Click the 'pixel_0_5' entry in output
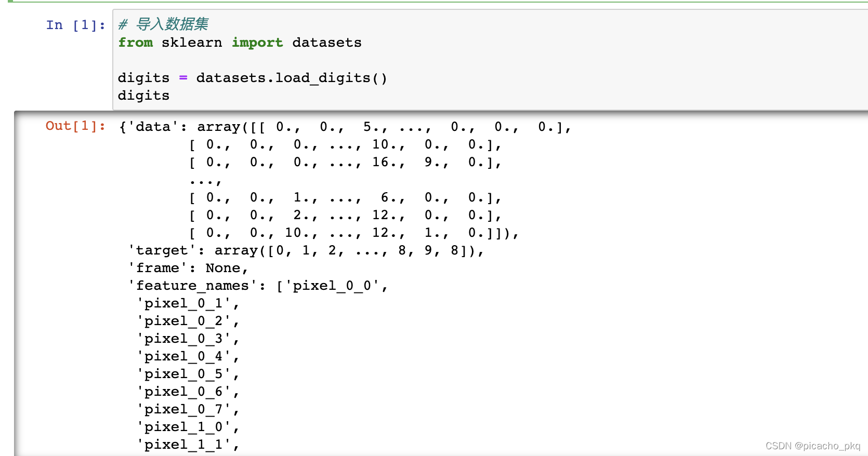Screen dimensions: 868x456 pyautogui.click(x=188, y=374)
